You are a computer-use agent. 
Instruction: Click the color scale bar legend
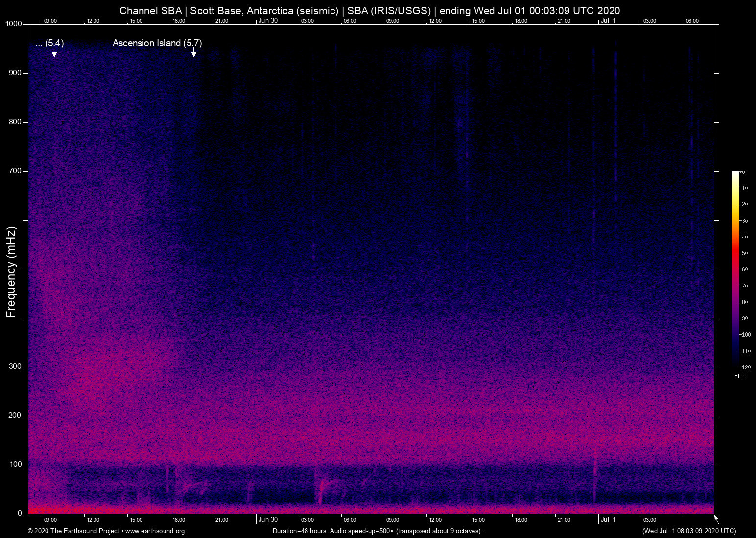pyautogui.click(x=735, y=269)
